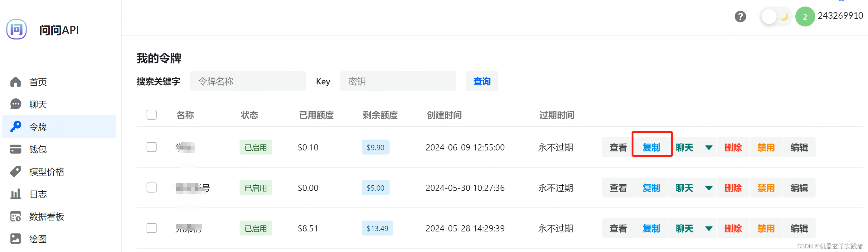Click the $8.51 used quota value
This screenshot has height=252, width=868.
coord(308,228)
